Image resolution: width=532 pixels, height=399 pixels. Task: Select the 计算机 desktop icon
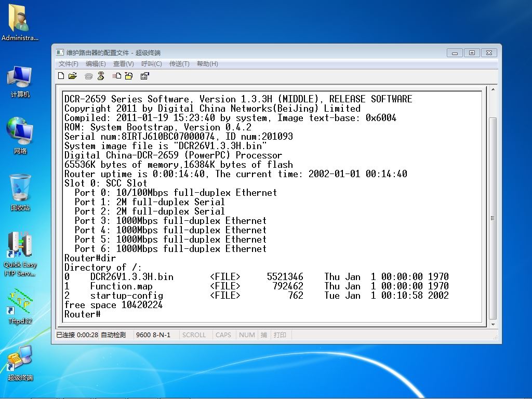[20, 82]
